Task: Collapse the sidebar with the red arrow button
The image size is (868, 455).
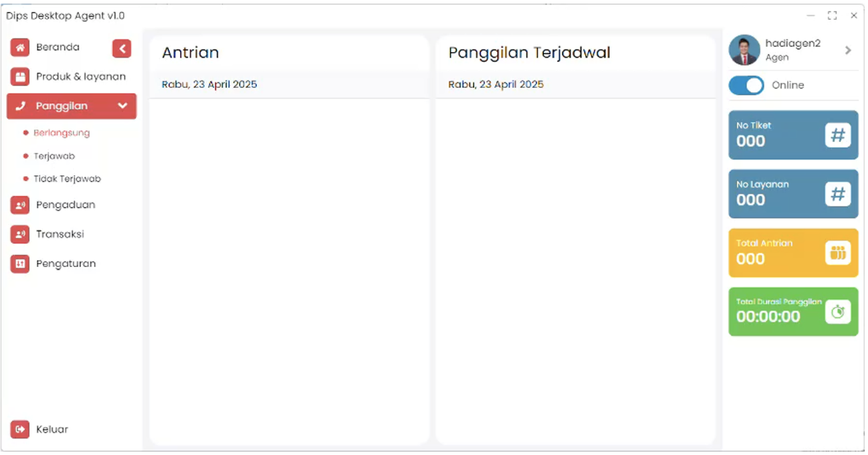Action: 122,48
